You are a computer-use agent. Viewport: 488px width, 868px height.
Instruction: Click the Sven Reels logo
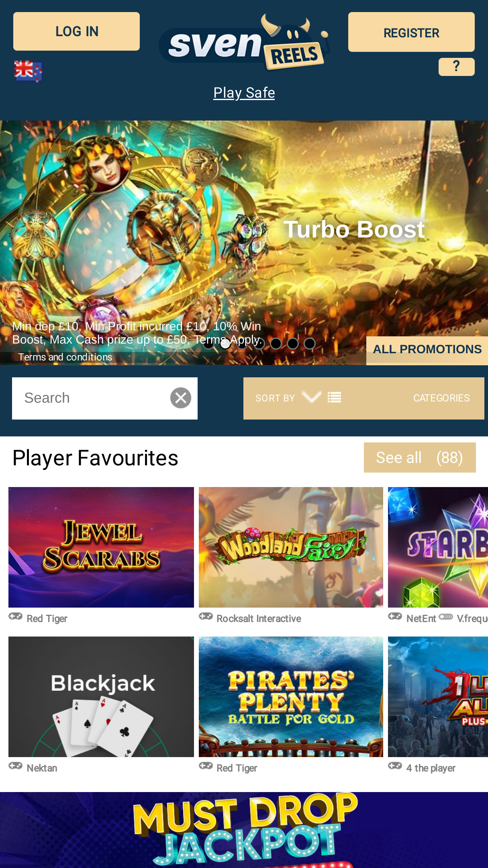pos(244,42)
